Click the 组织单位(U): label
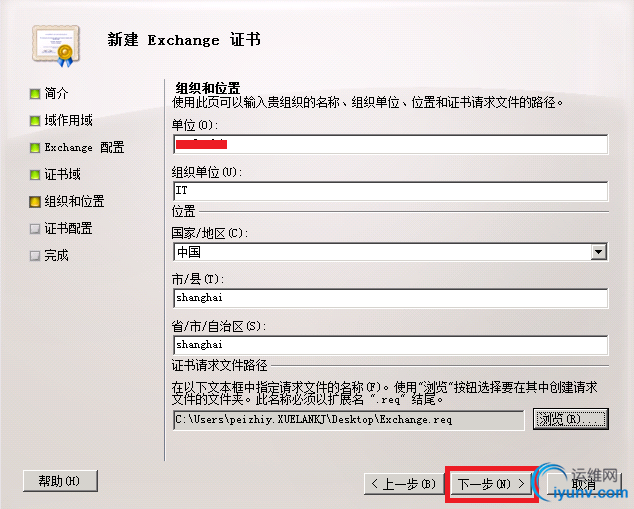Viewport: 634px width, 509px height. [x=207, y=172]
